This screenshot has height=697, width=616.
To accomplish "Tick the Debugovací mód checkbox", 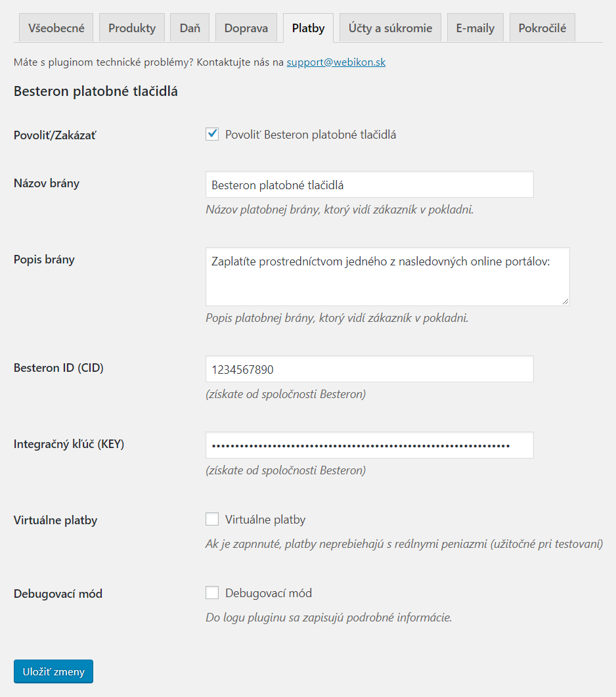I will coord(212,593).
